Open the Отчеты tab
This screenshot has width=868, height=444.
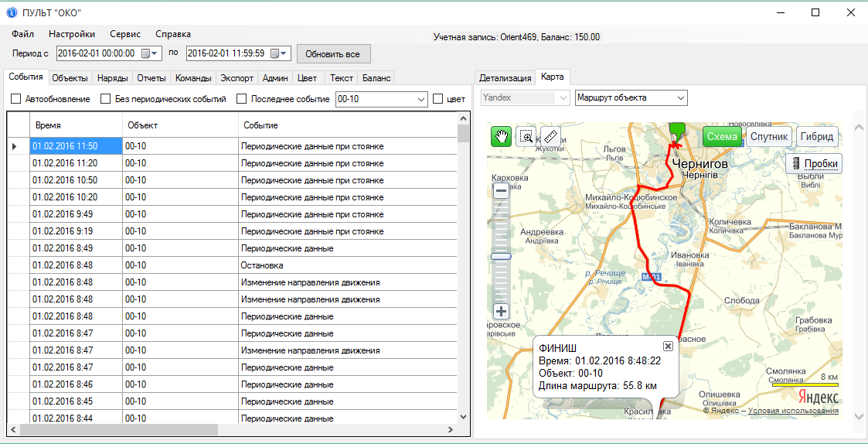click(x=151, y=78)
